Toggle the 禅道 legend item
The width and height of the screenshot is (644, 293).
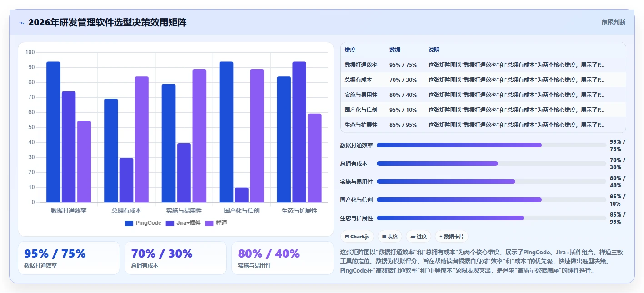pyautogui.click(x=216, y=223)
